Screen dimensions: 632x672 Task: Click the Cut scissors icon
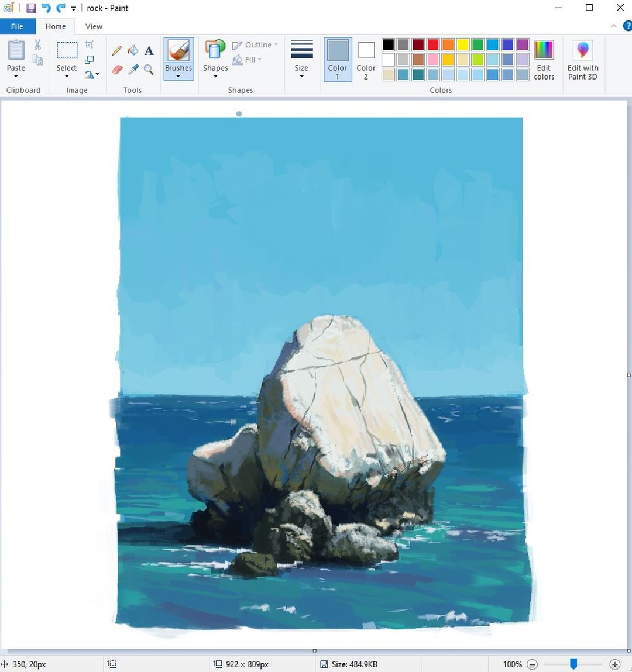click(37, 44)
